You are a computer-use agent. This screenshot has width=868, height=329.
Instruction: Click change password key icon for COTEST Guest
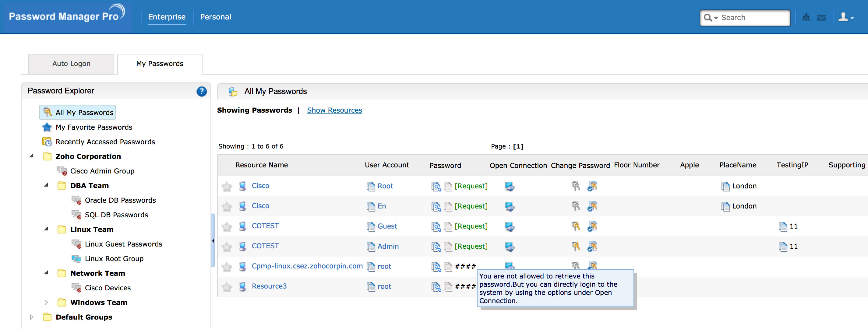pos(576,226)
